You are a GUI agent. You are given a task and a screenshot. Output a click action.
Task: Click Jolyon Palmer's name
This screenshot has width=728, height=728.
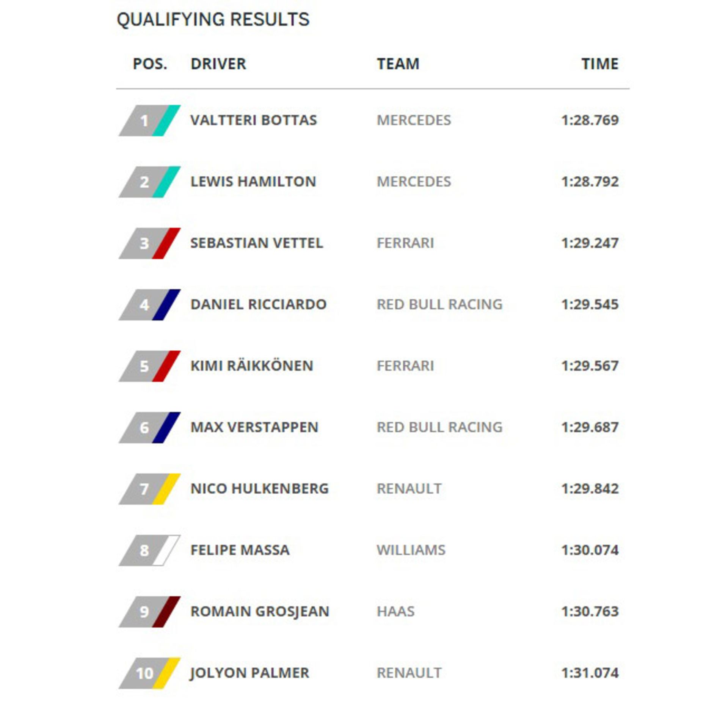[249, 673]
